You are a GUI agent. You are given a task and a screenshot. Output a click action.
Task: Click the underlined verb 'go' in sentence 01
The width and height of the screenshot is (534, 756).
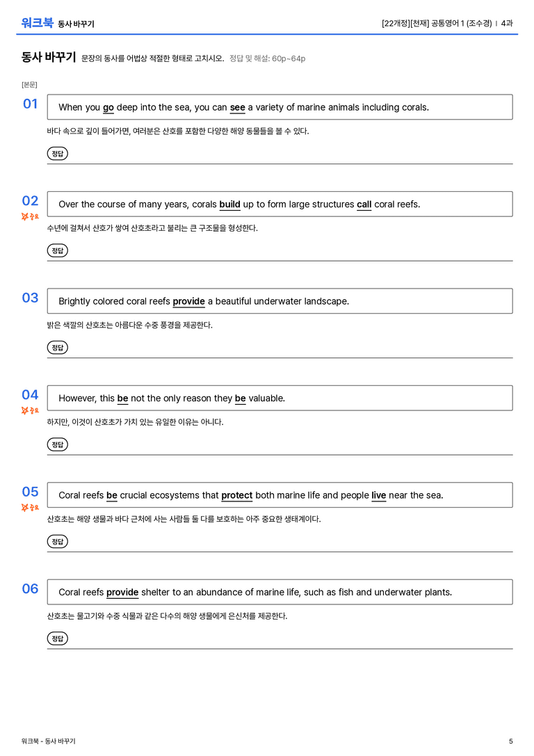click(x=108, y=108)
